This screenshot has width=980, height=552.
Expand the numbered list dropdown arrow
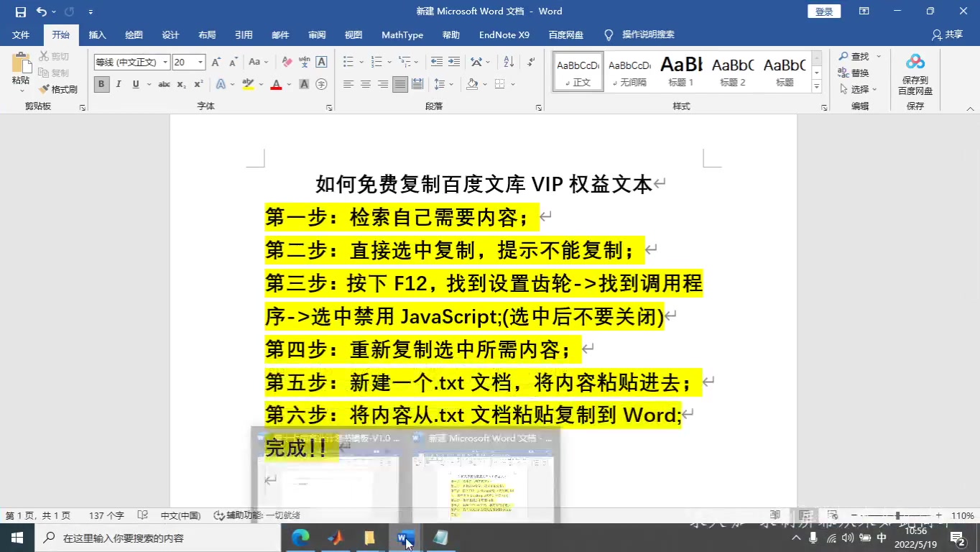pyautogui.click(x=389, y=63)
